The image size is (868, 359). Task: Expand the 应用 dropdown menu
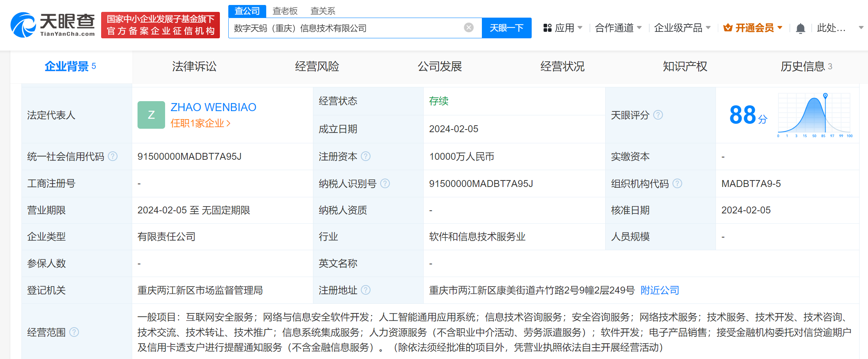coord(563,28)
